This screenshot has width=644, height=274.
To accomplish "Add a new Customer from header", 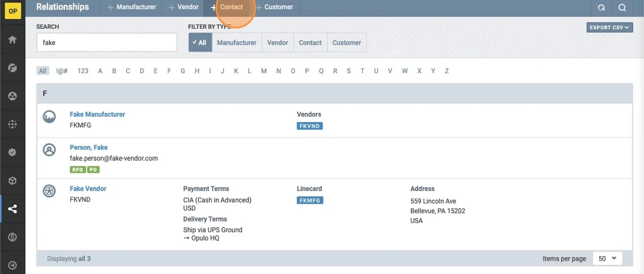I will [x=275, y=7].
